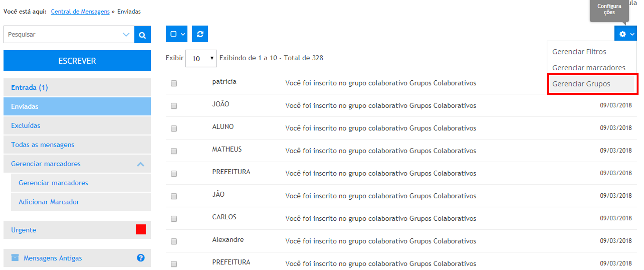Viewport: 644px width, 270px height.
Task: Tick the checkbox next to MATHEUS
Action: 174,151
